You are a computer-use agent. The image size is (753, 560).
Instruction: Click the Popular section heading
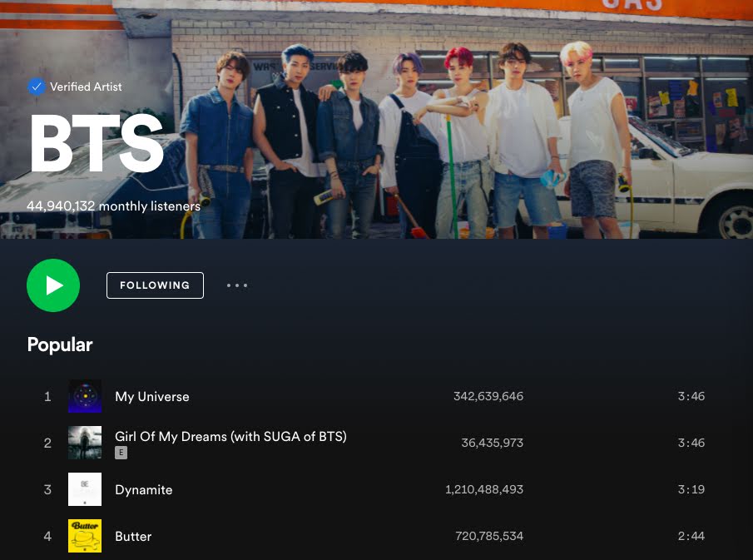(x=60, y=344)
